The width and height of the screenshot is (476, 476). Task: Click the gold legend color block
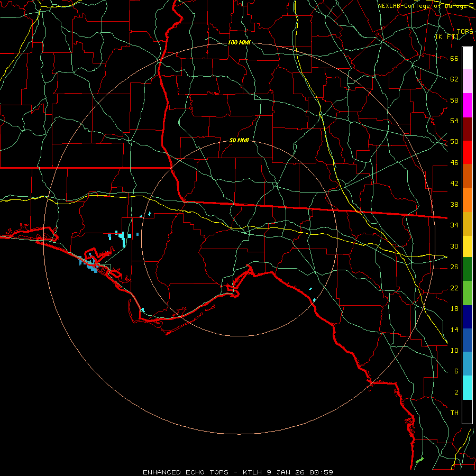pos(467,224)
